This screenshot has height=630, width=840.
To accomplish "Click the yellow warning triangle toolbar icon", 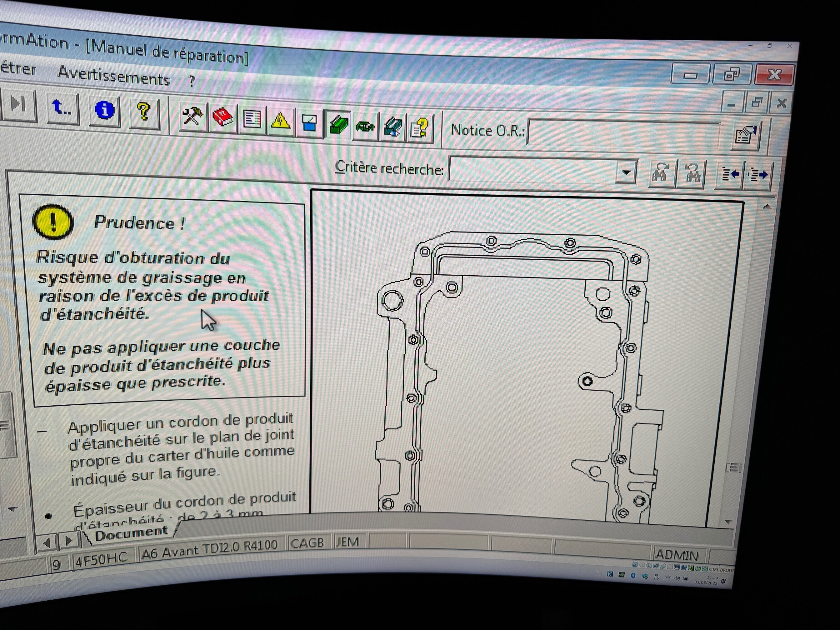I will (x=280, y=122).
